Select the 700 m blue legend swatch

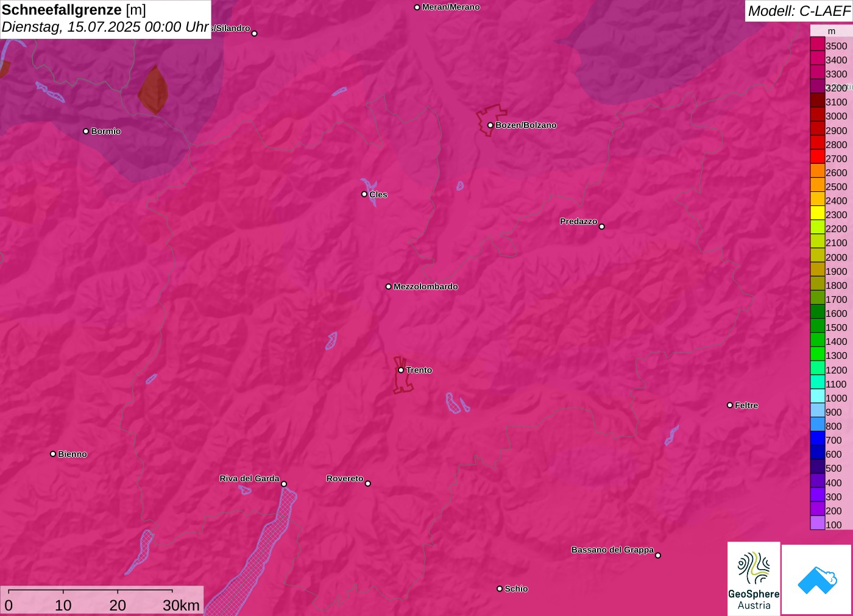818,438
